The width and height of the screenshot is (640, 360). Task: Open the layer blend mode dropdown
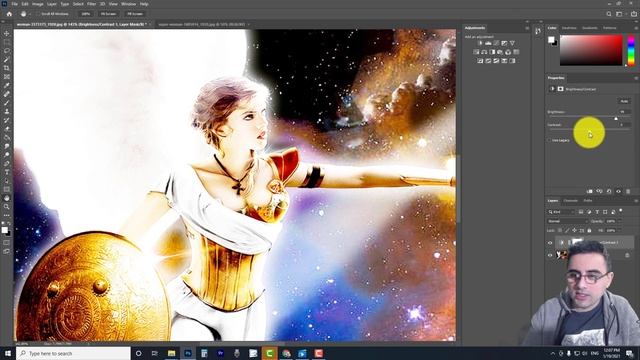(568, 221)
